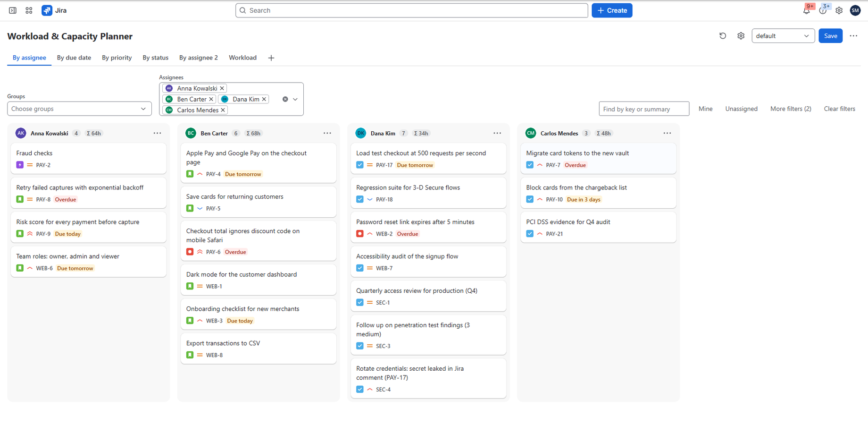Switch to the By priority tab
Image resolution: width=868 pixels, height=425 pixels.
(117, 58)
